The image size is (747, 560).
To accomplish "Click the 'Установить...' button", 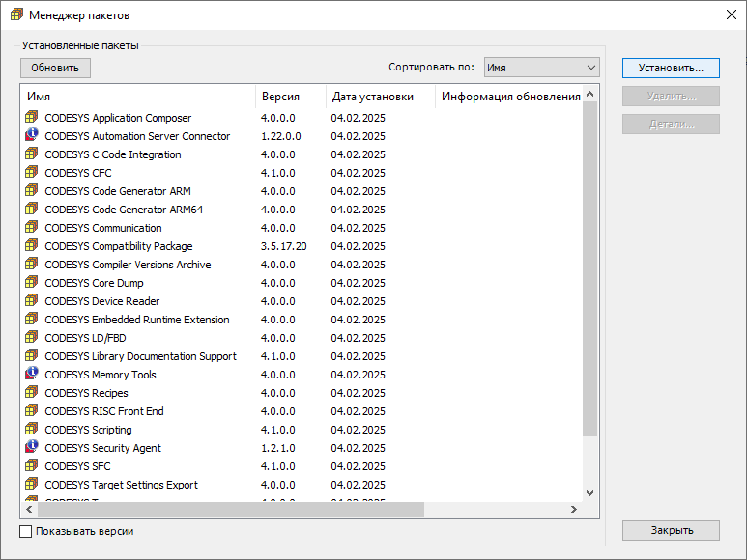I will [x=671, y=68].
